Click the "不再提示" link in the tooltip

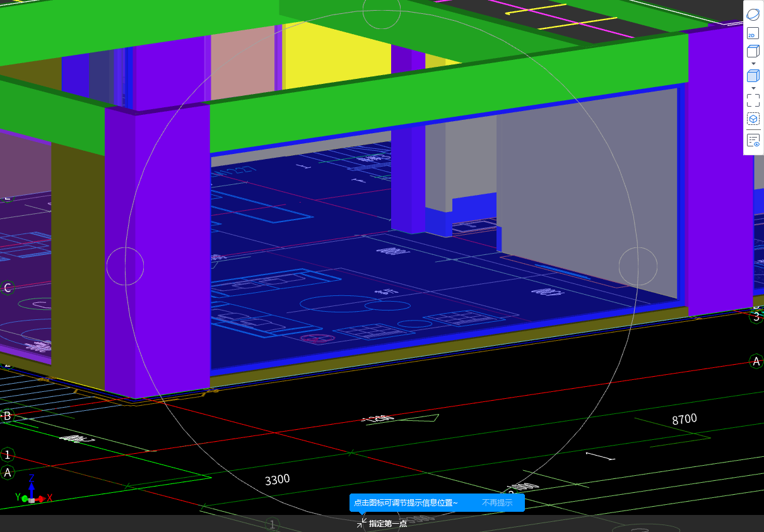497,503
